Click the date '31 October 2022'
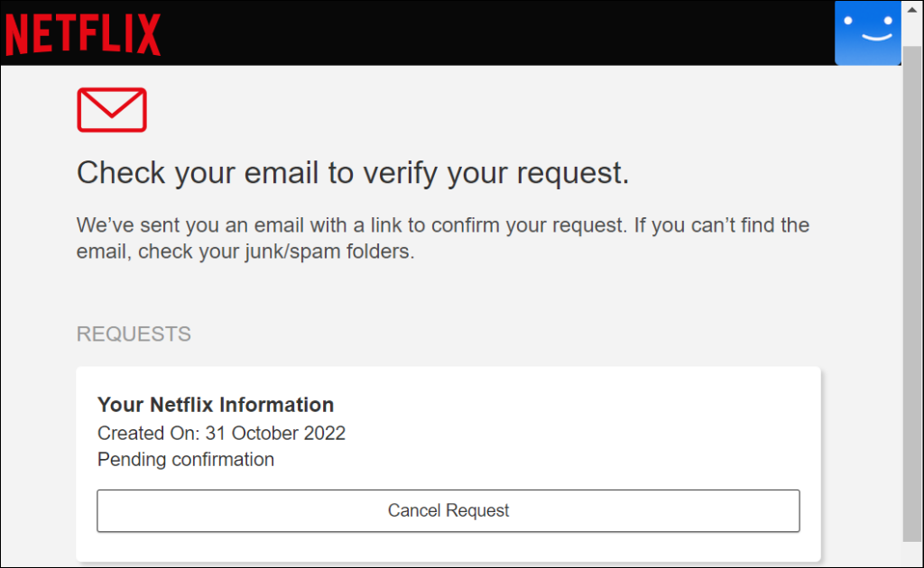The width and height of the screenshot is (924, 568). [275, 433]
